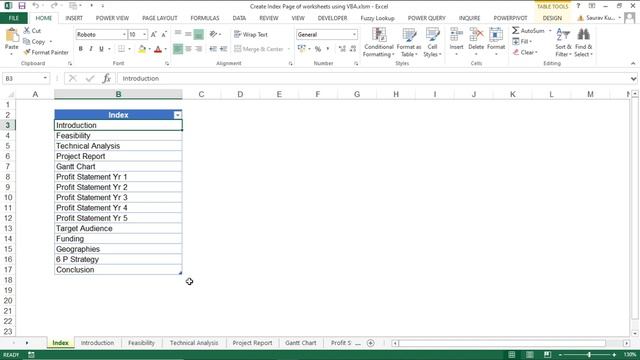Click the Insert Function fx icon
This screenshot has height=360, width=640.
pos(107,78)
